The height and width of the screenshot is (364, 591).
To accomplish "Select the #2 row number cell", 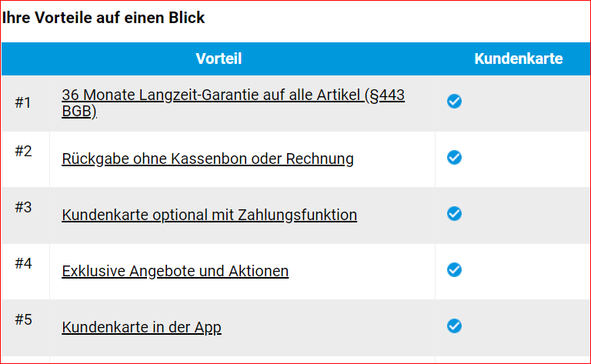I will coord(23,151).
